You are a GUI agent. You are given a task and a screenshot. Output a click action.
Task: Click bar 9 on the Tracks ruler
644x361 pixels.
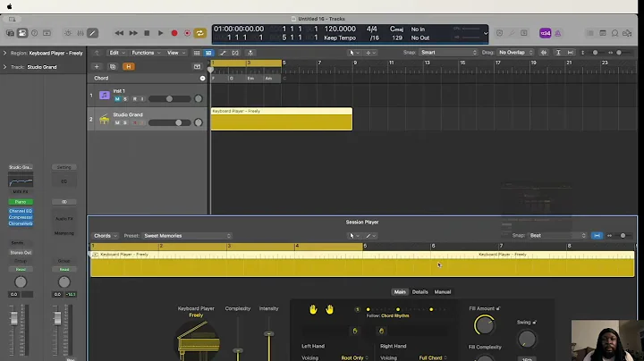coord(355,63)
